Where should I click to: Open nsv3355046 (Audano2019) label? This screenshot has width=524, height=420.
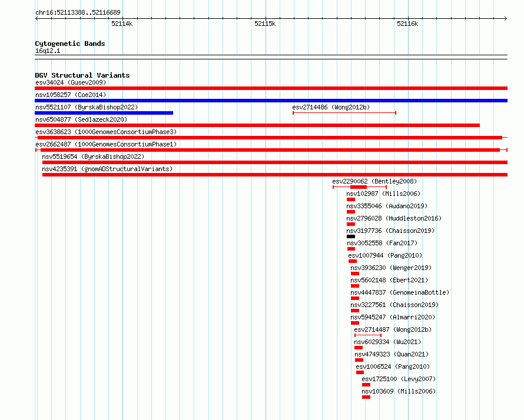coord(387,206)
